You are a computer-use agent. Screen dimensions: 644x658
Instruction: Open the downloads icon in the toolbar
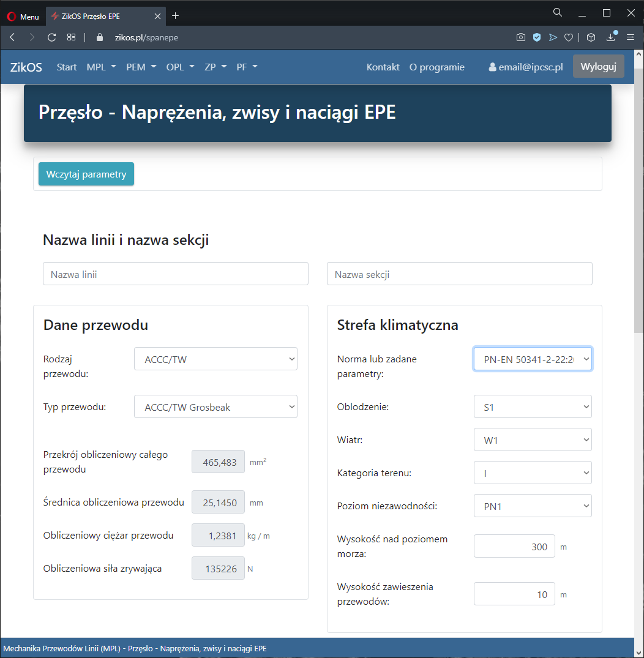611,37
